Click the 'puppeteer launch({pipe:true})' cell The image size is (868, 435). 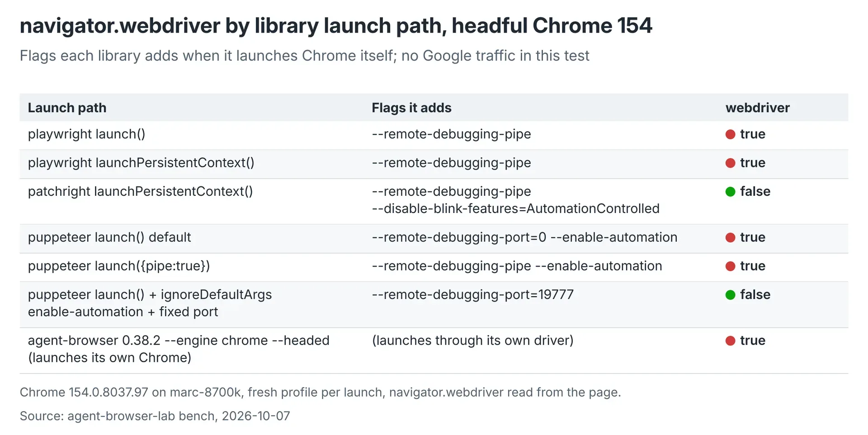pos(119,266)
